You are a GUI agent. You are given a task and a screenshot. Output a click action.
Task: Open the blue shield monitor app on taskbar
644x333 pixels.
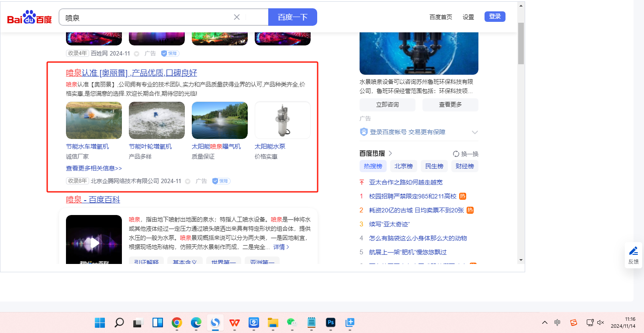(x=254, y=323)
